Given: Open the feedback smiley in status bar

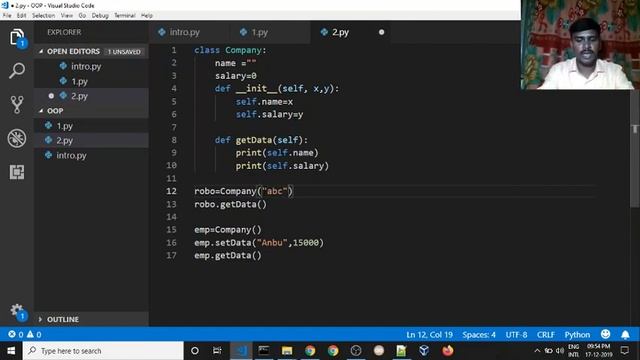Looking at the screenshot, I should coord(605,334).
